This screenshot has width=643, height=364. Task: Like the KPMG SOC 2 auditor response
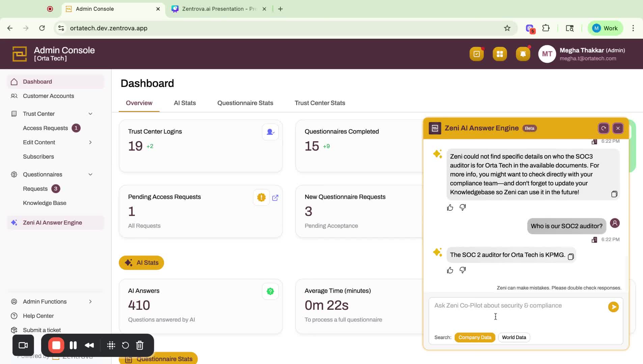[450, 270]
